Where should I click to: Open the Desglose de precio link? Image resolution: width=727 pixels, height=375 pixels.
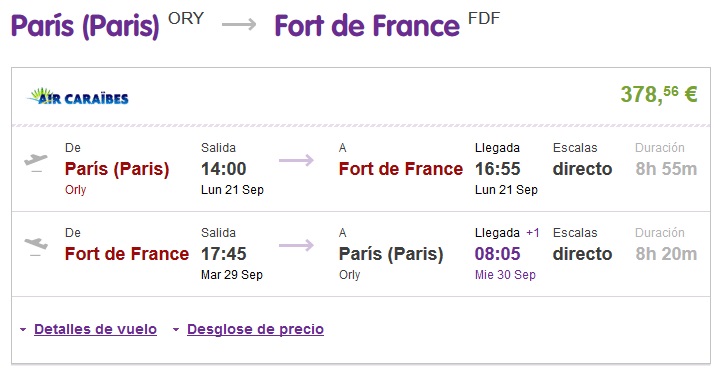pyautogui.click(x=255, y=329)
